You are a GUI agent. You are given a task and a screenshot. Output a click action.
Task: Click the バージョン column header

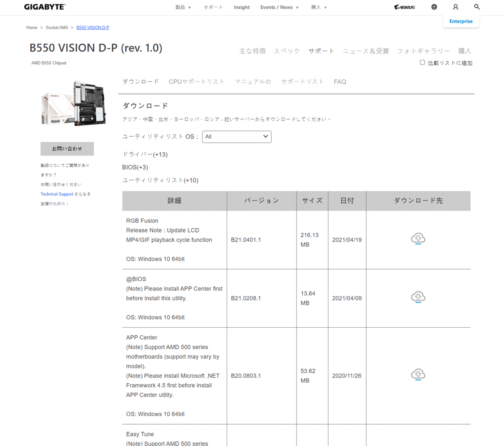coord(262,201)
